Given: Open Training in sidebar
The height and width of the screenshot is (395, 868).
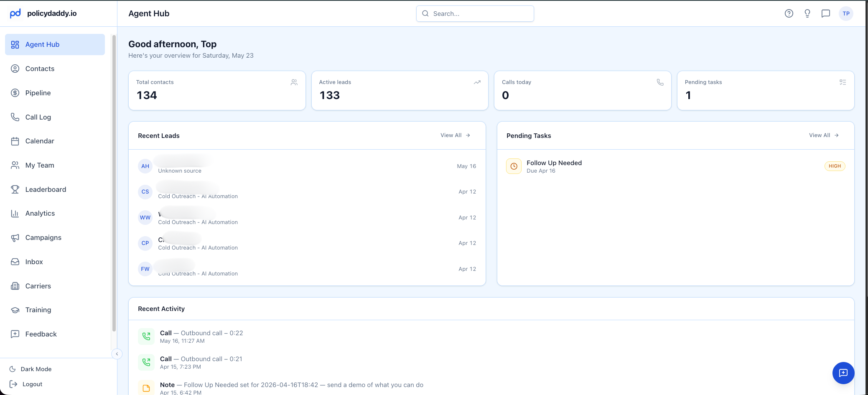Looking at the screenshot, I should coord(55,310).
